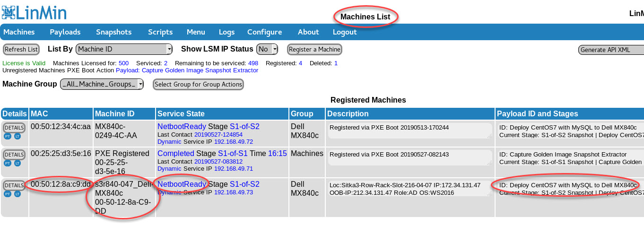Open DETAILS for MX840c-0249-4C-AA
644x226 pixels.
point(14,128)
